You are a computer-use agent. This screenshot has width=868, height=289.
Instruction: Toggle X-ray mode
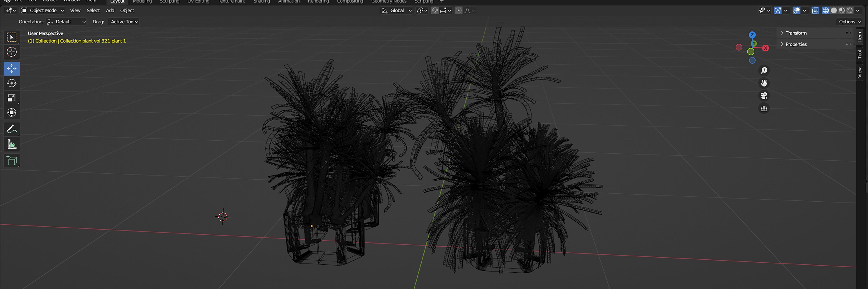click(815, 10)
